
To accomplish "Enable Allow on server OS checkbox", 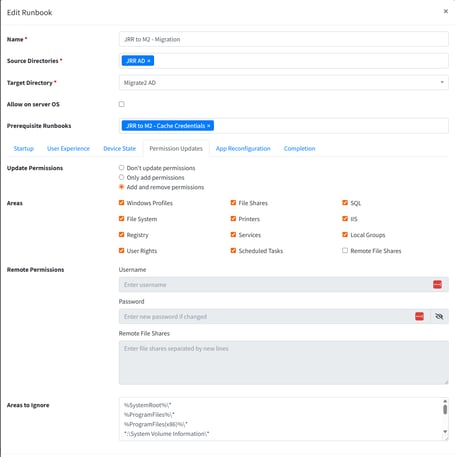I will pyautogui.click(x=122, y=104).
